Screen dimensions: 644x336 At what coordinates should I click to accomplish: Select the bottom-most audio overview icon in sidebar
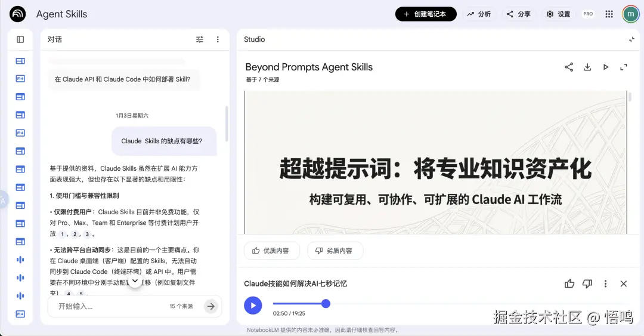pyautogui.click(x=20, y=295)
